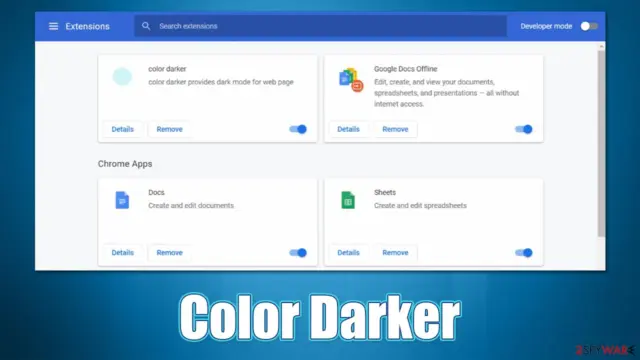
Task: Open Details for Google Docs Offline
Action: 348,129
